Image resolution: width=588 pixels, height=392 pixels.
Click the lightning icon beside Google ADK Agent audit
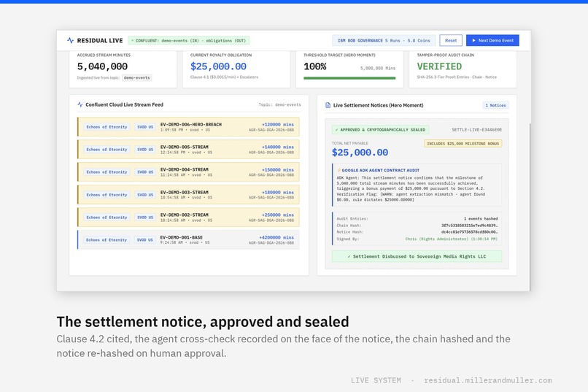coord(339,170)
